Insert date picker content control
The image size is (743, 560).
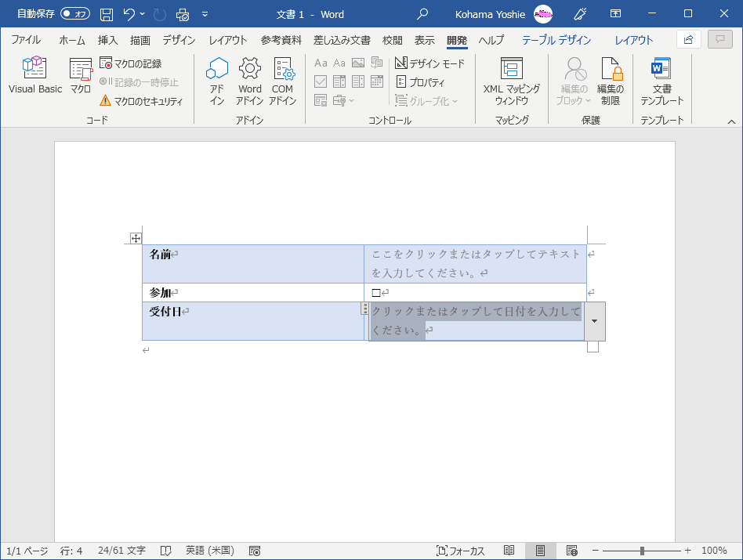377,82
